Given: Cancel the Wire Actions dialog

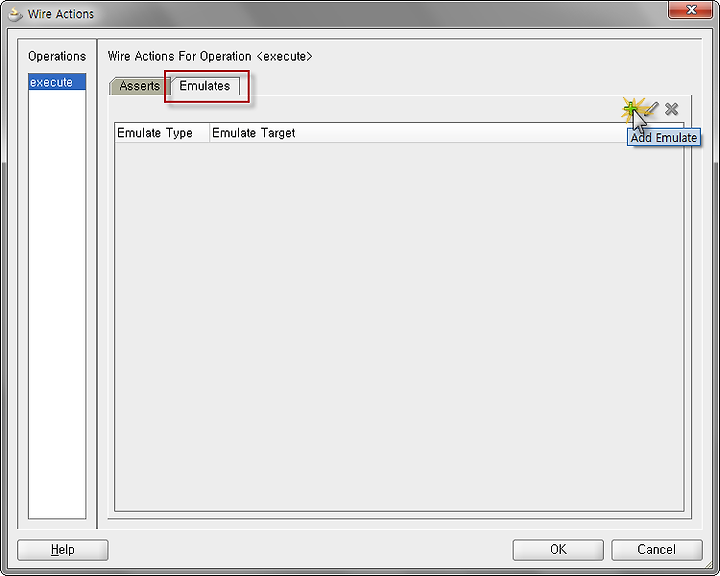Looking at the screenshot, I should [x=657, y=550].
